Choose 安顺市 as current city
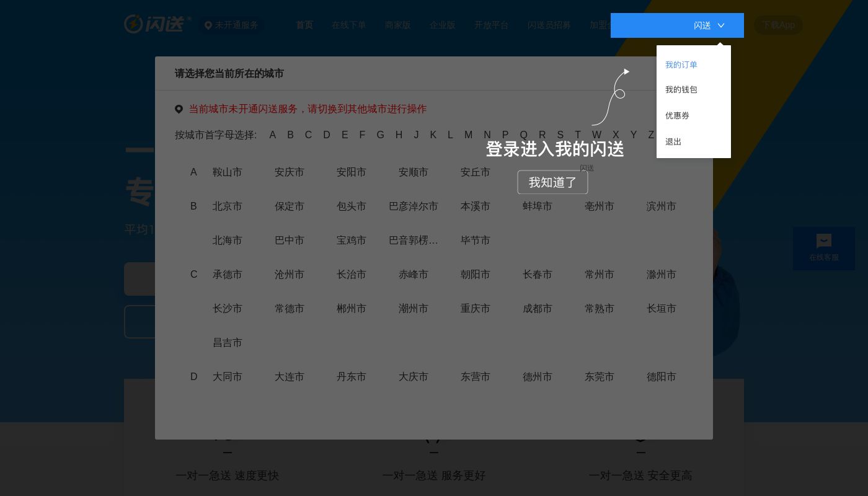The height and width of the screenshot is (496, 868). click(414, 172)
